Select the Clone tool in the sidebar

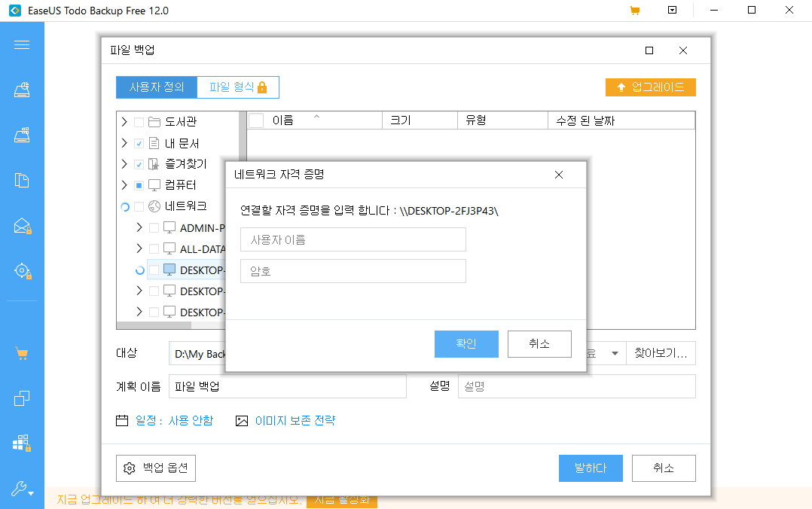coord(22,398)
